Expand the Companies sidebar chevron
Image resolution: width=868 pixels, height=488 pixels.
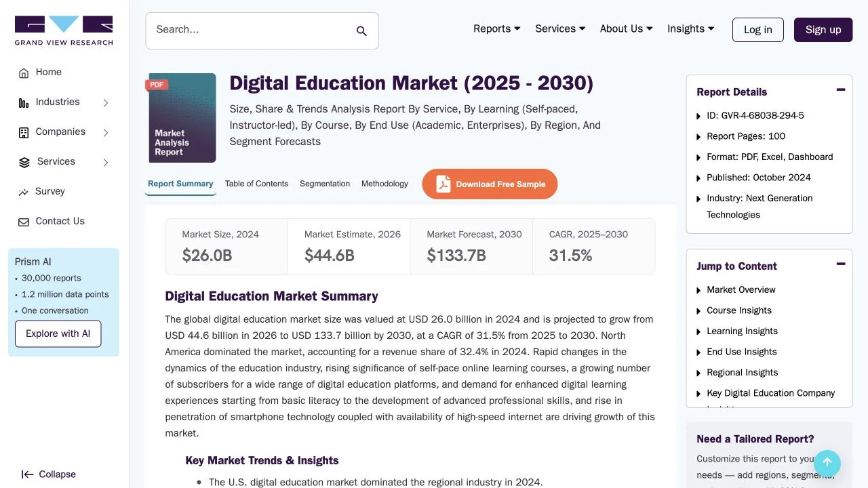click(106, 133)
